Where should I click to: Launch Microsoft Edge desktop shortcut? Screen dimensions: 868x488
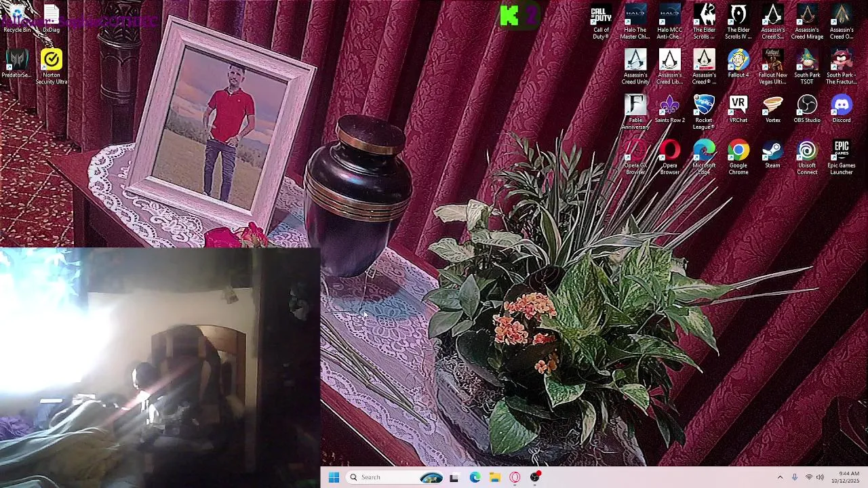pos(704,158)
